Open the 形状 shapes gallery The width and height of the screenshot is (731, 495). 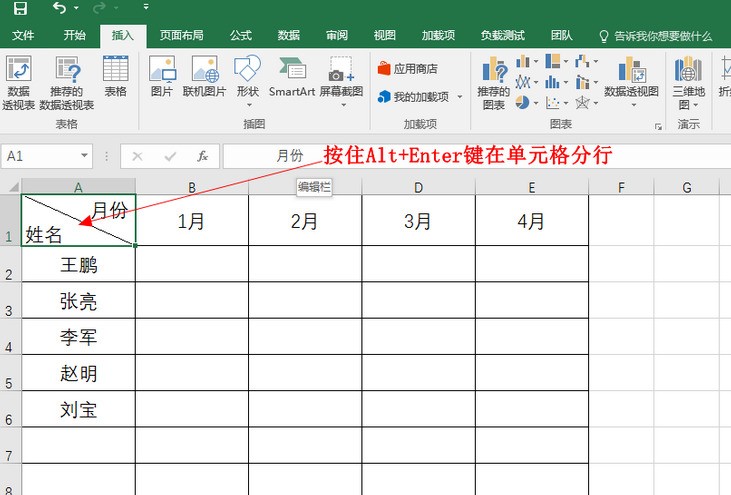point(248,82)
